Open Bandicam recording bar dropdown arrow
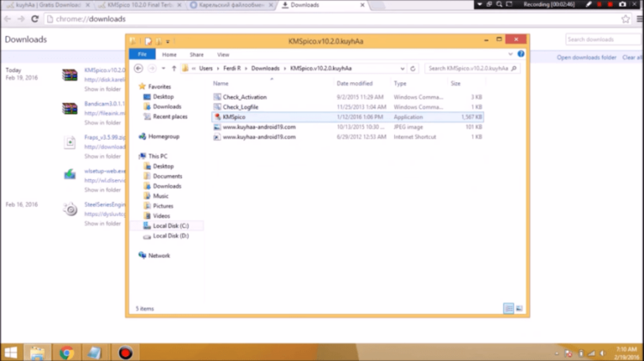644x361 pixels. 479,4
